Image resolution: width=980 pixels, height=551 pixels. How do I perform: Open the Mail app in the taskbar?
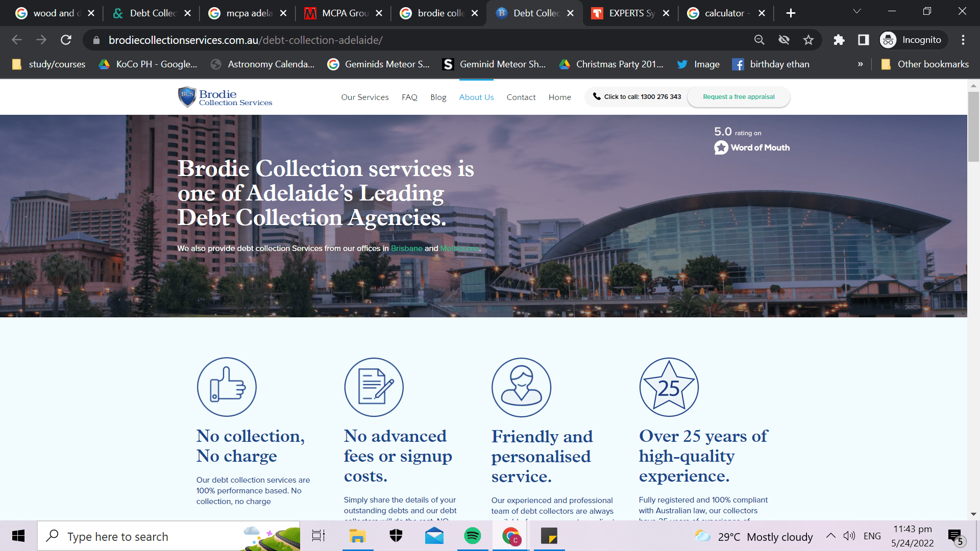point(434,536)
